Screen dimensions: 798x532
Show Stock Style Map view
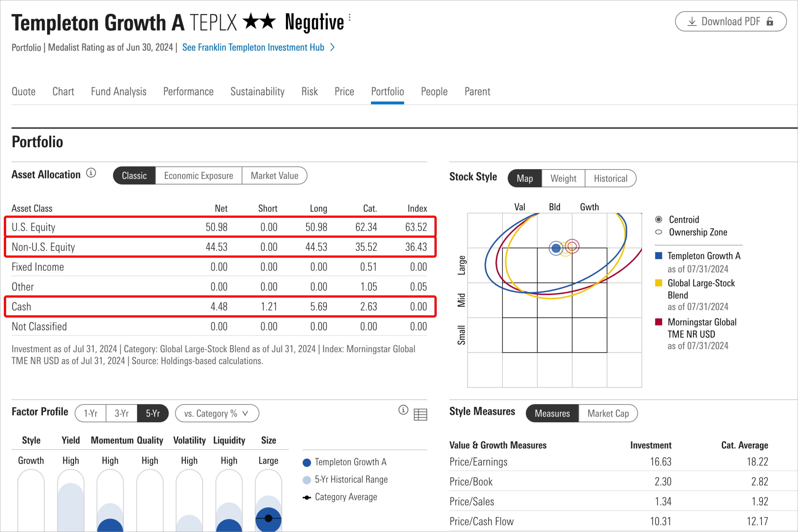coord(525,178)
